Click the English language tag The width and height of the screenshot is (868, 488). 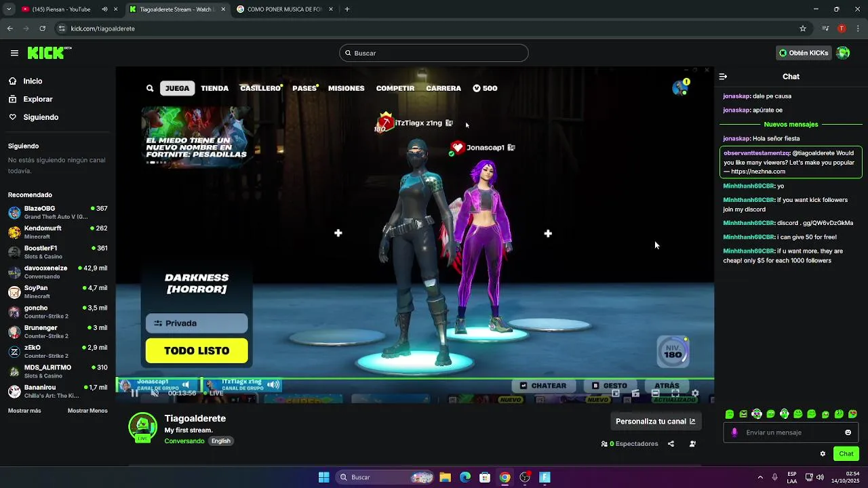pyautogui.click(x=221, y=441)
